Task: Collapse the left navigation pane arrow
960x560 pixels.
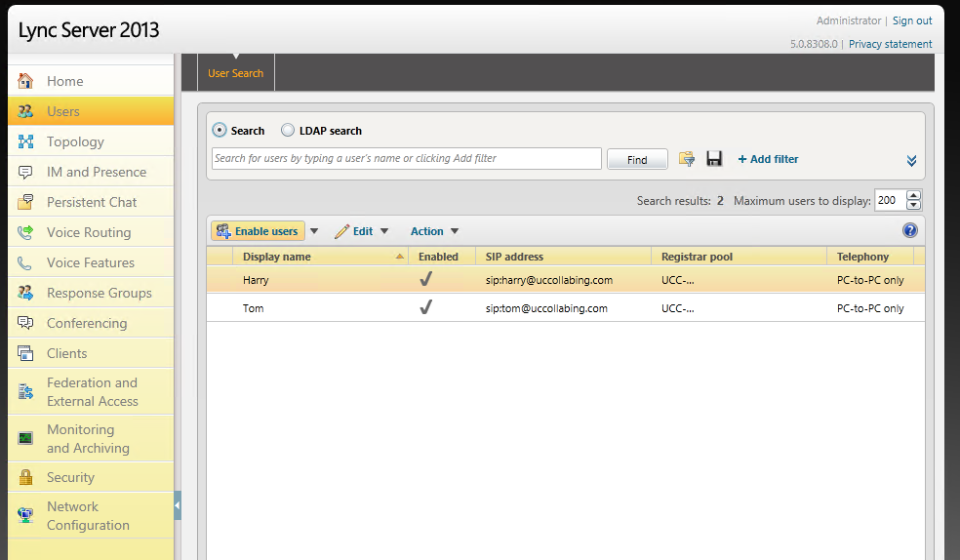Action: coord(177,505)
